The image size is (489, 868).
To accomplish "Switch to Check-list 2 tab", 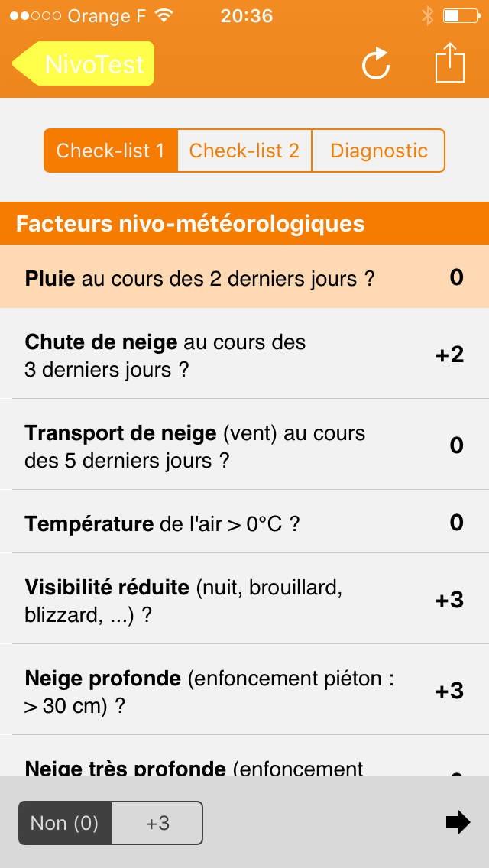I will tap(244, 151).
